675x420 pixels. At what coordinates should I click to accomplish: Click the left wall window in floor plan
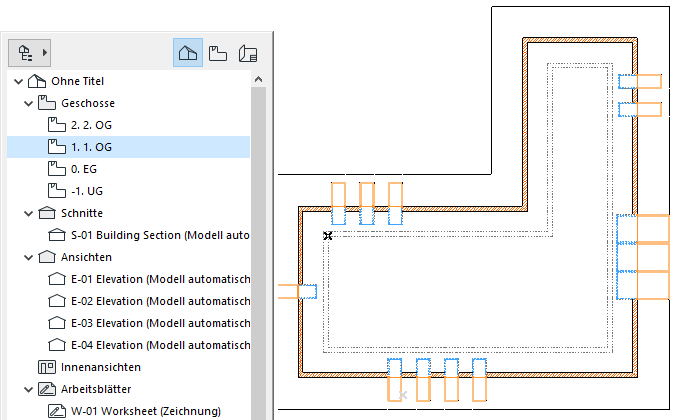click(x=298, y=291)
